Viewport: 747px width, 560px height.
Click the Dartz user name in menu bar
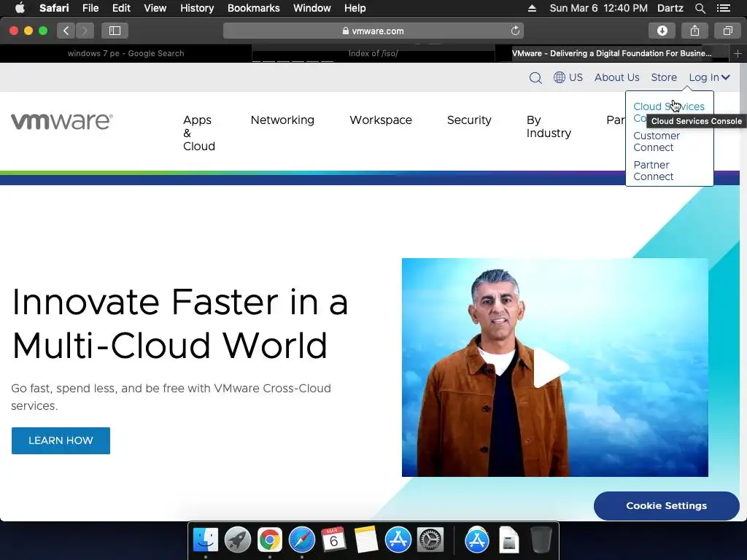[670, 8]
